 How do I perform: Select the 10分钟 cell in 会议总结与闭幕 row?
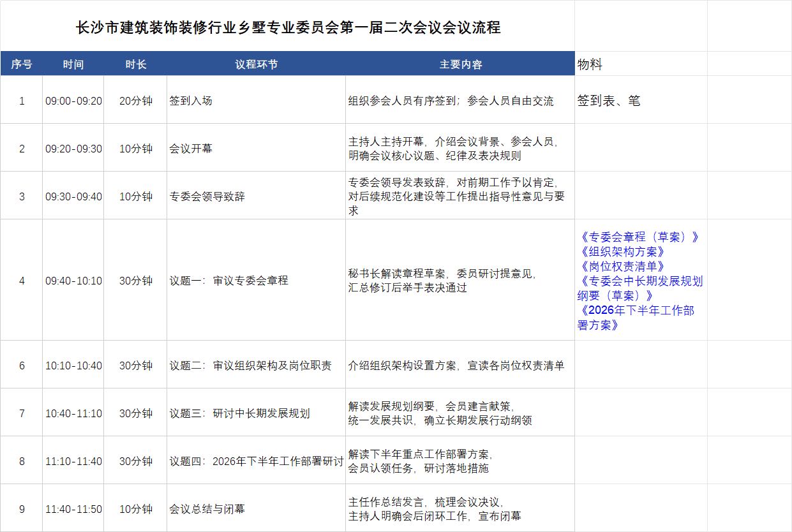pyautogui.click(x=135, y=508)
